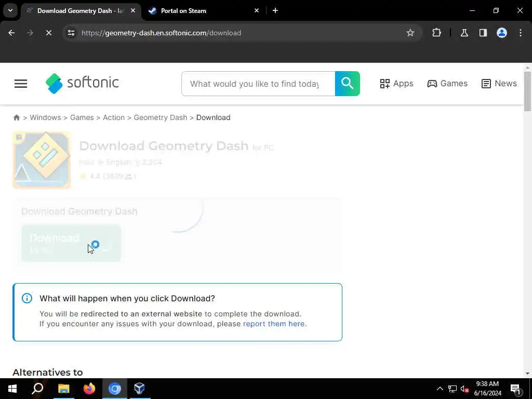Open the taskbar clock and date
Image resolution: width=532 pixels, height=399 pixels.
pos(487,389)
